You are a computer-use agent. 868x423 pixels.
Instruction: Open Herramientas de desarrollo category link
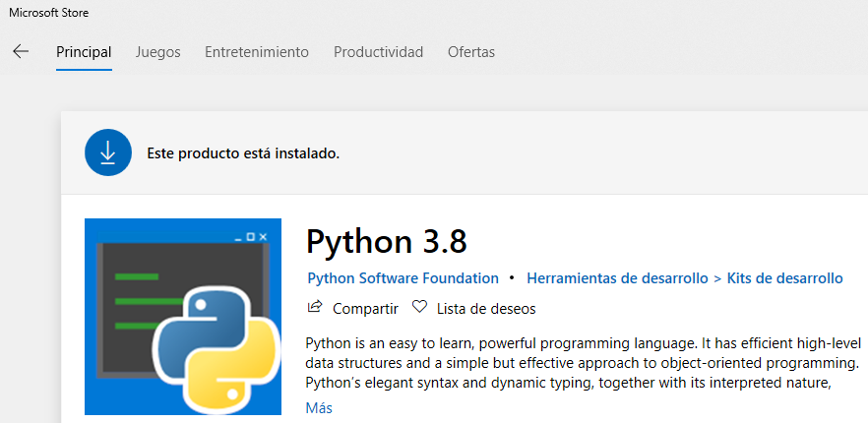click(617, 278)
